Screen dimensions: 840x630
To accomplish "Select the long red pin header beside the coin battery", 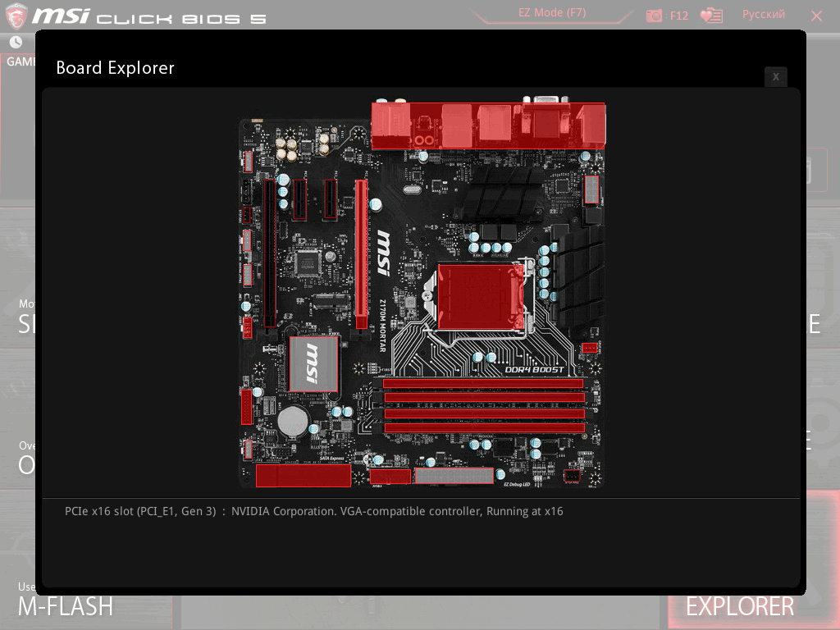I will pos(246,407).
